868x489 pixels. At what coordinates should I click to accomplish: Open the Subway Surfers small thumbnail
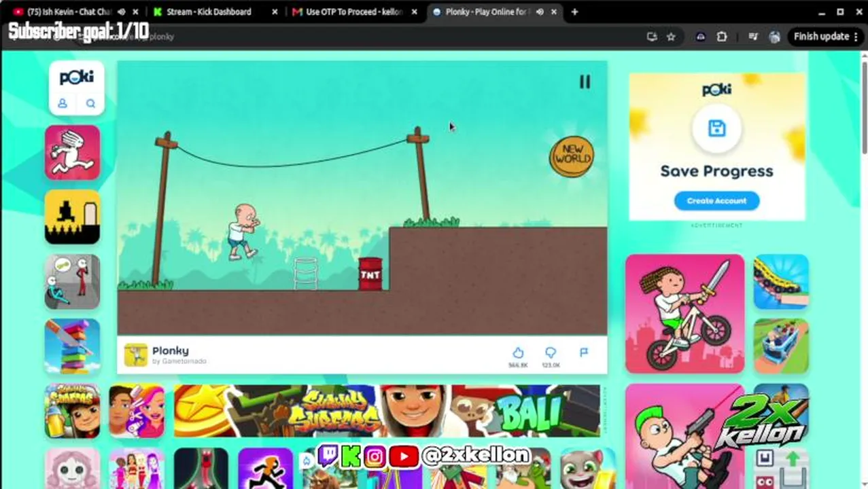coord(73,411)
